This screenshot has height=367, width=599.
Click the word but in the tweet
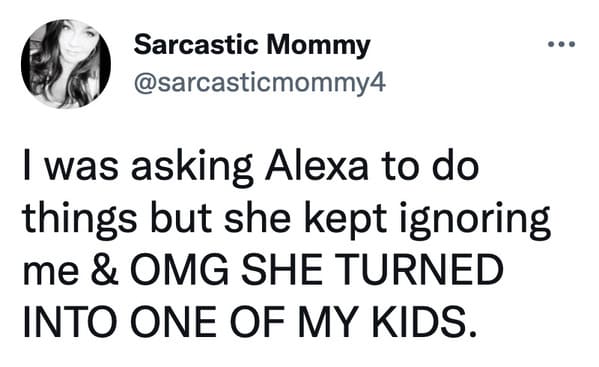pos(181,219)
